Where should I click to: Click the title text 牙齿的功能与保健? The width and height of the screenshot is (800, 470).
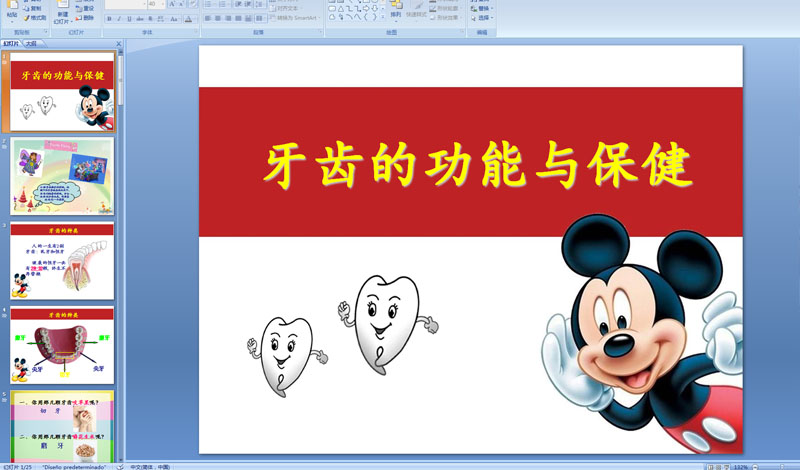[478, 165]
